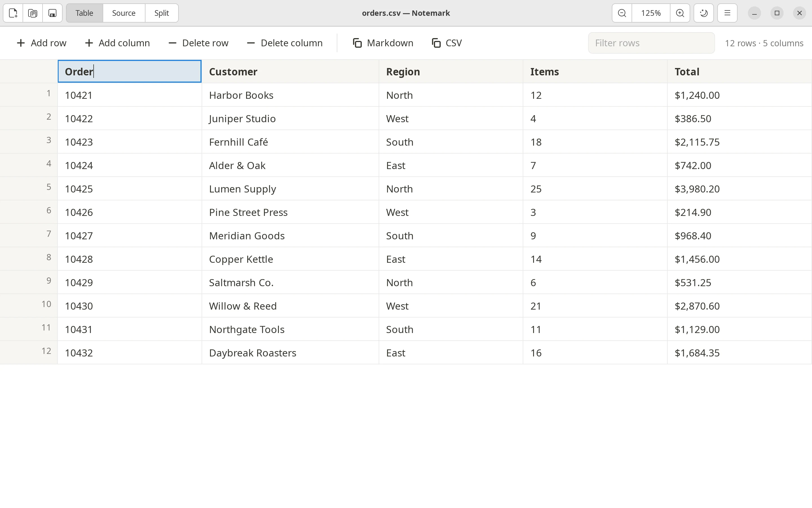812x508 pixels.
Task: Zoom out with the minus magnifier icon
Action: (622, 13)
